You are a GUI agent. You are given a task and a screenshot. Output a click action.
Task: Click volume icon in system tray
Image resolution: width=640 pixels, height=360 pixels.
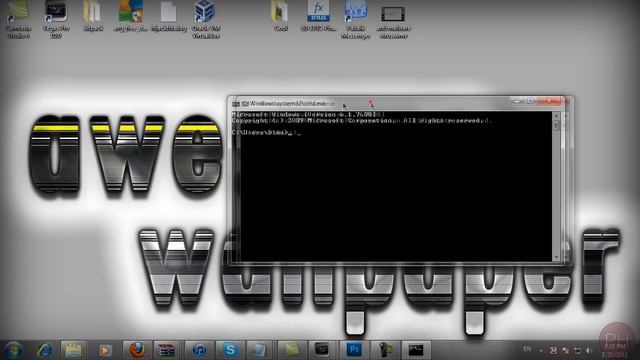pyautogui.click(x=589, y=351)
